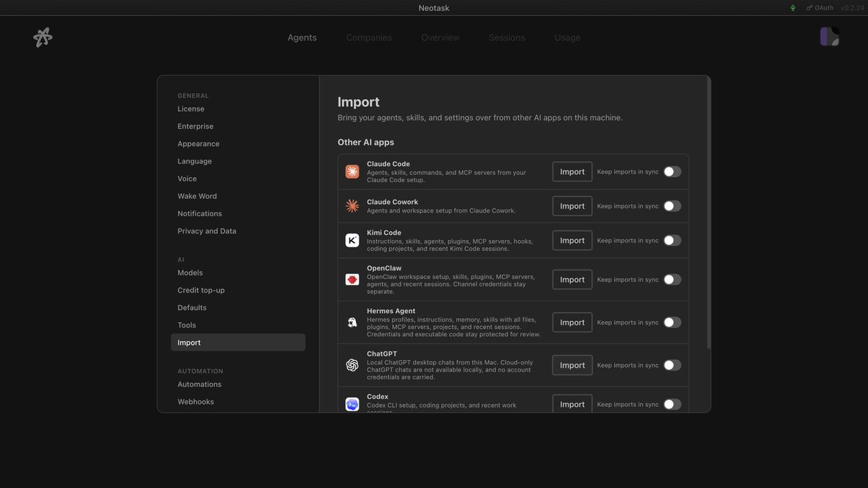Click the Hermes Agent app icon

click(x=352, y=322)
